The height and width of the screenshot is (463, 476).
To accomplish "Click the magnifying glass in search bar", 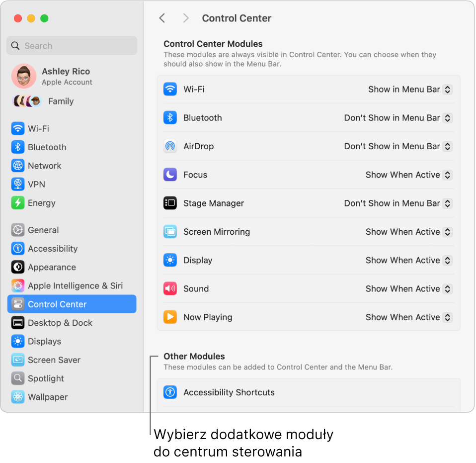I will pyautogui.click(x=15, y=46).
